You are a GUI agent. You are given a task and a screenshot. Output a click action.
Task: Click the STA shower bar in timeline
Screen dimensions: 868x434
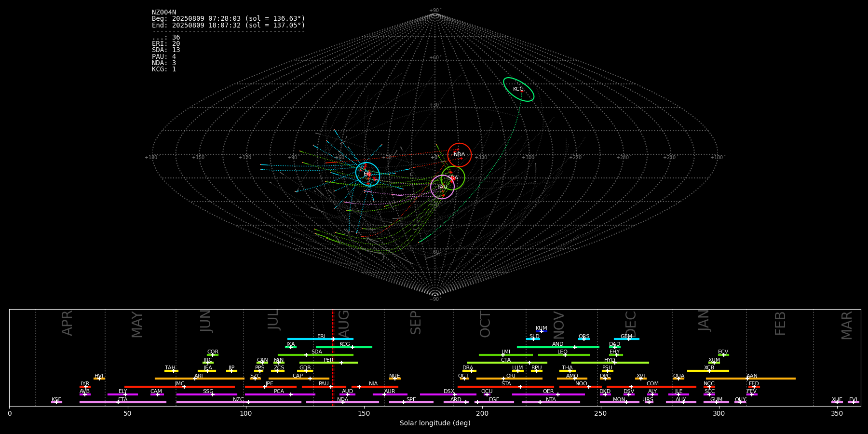click(x=506, y=387)
